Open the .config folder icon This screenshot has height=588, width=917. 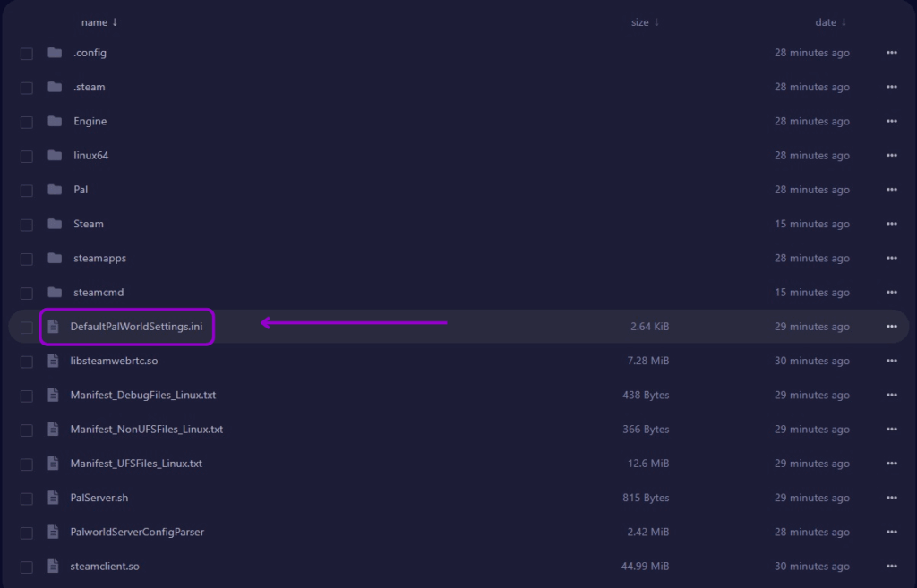click(x=55, y=53)
